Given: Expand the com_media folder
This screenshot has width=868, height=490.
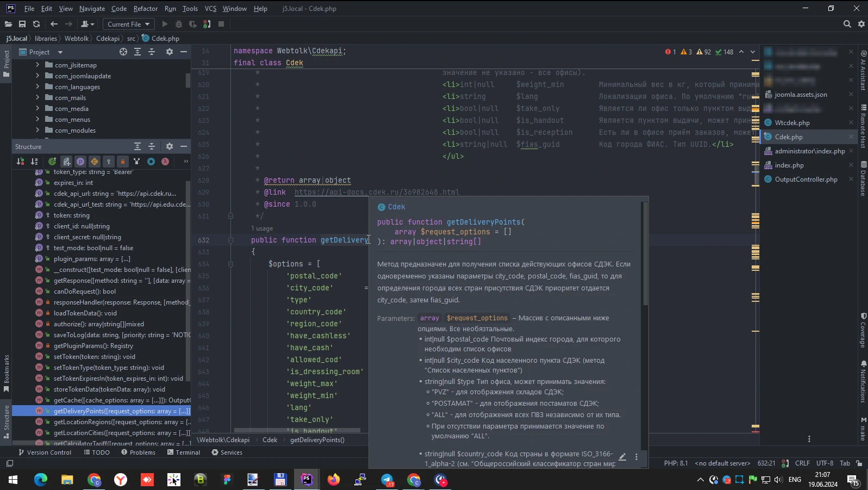Looking at the screenshot, I should tap(38, 108).
